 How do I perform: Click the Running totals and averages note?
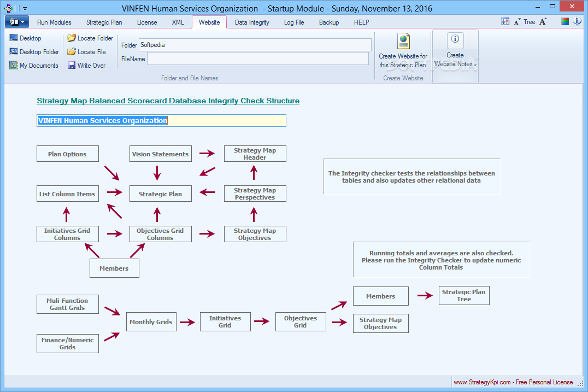[442, 260]
